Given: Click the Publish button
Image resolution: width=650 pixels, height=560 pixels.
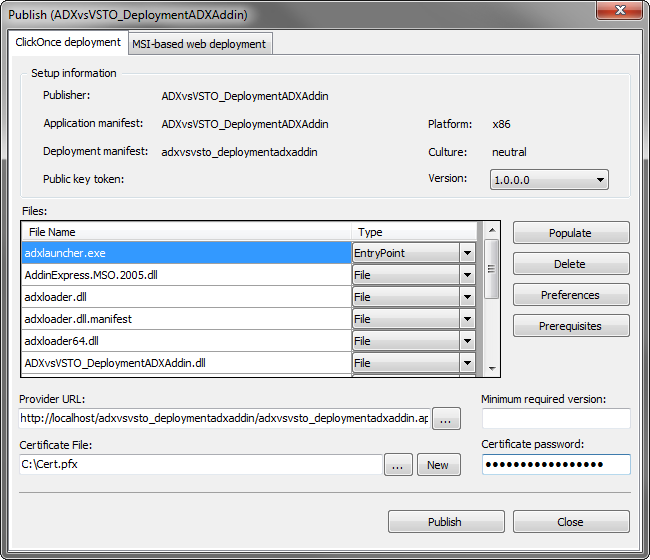Looking at the screenshot, I should [446, 522].
